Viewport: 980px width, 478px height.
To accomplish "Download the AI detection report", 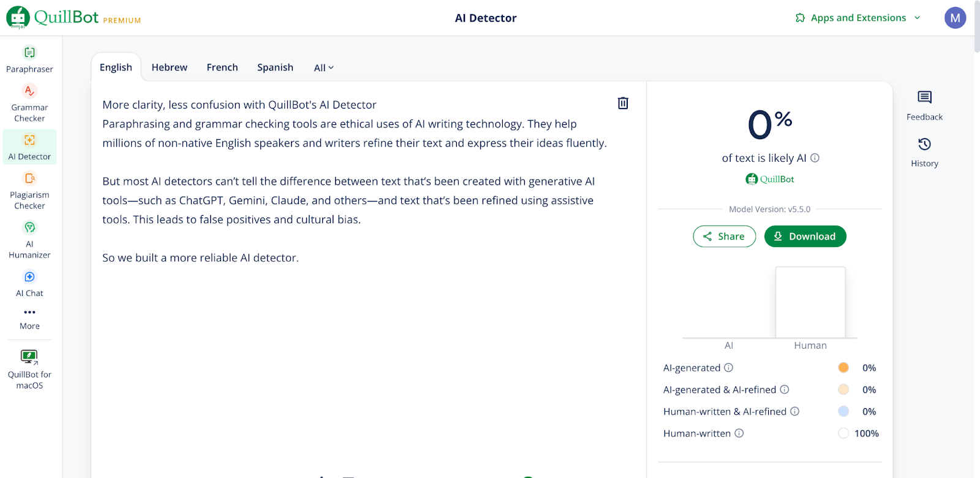I will pos(805,237).
